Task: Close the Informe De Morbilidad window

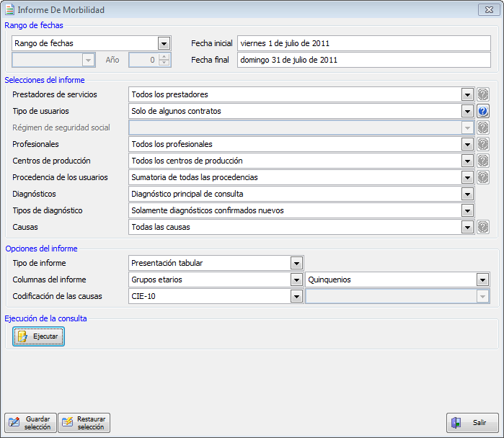Action: tap(489, 10)
